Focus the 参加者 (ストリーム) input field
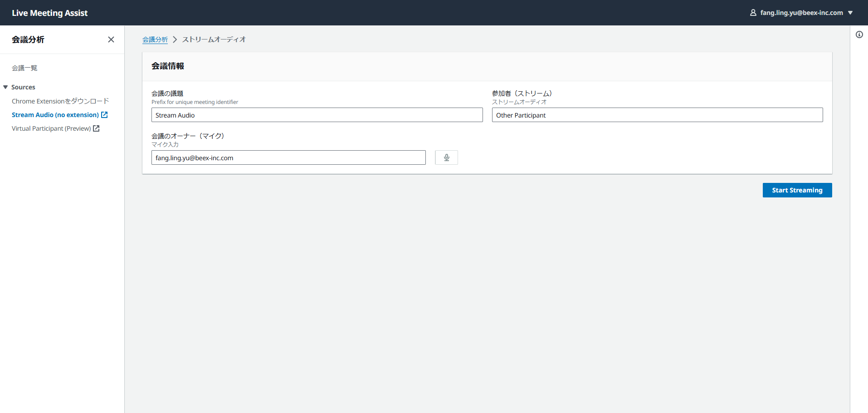 (x=657, y=115)
